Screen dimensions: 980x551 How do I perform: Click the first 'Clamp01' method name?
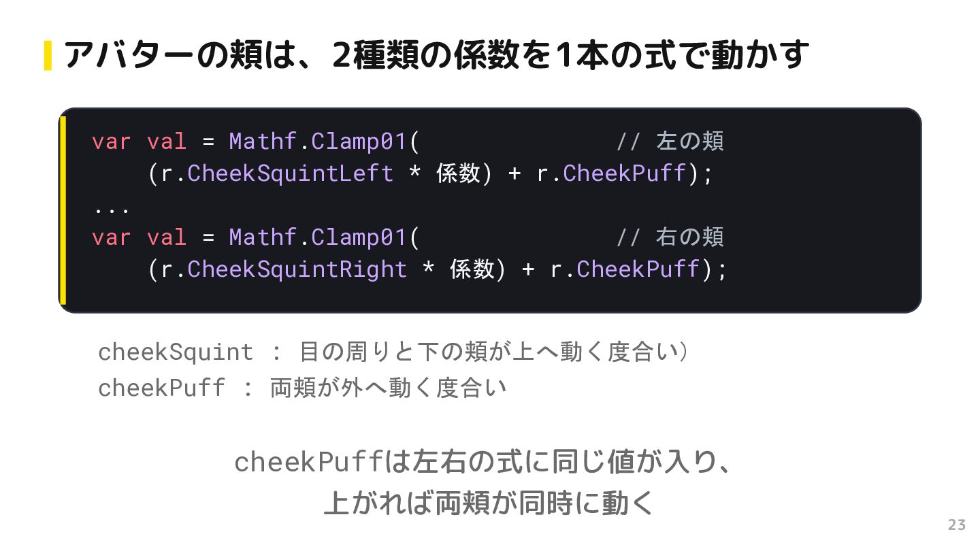(359, 141)
